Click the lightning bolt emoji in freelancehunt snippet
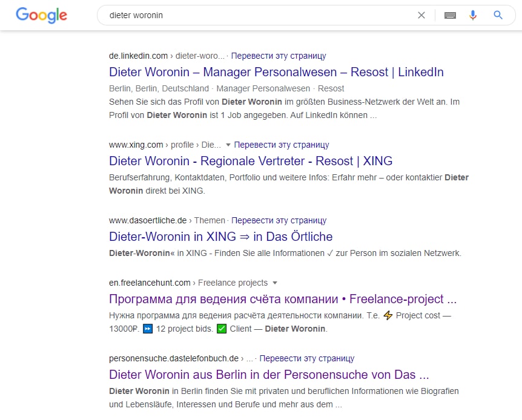522x420 pixels. tap(388, 315)
